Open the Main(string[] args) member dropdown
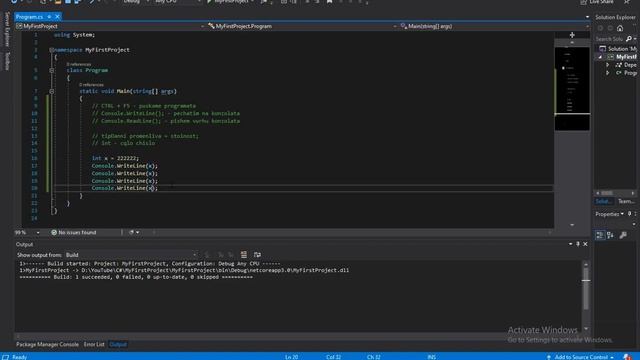This screenshot has height=360, width=640. pyautogui.click(x=494, y=26)
